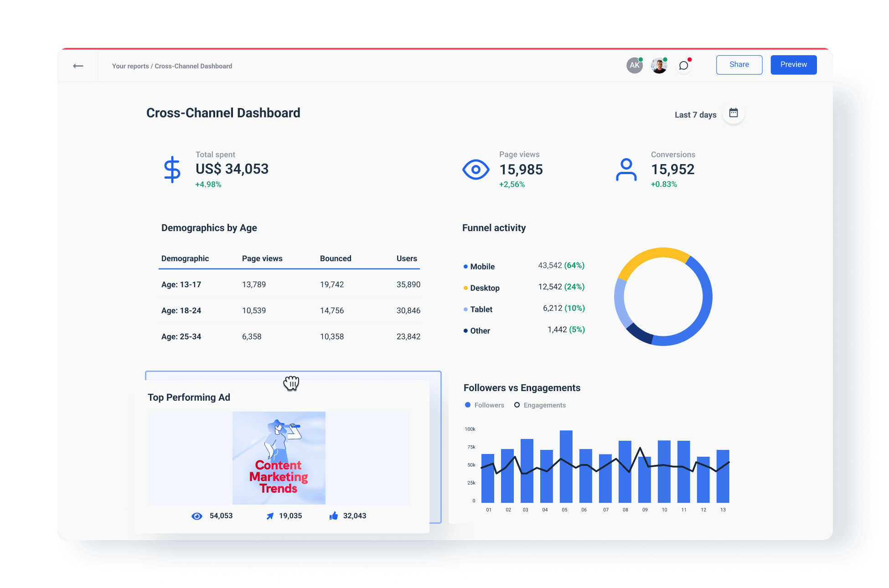Screen dimensions: 889x588
Task: Click the chat notification icon in the header
Action: 683,66
